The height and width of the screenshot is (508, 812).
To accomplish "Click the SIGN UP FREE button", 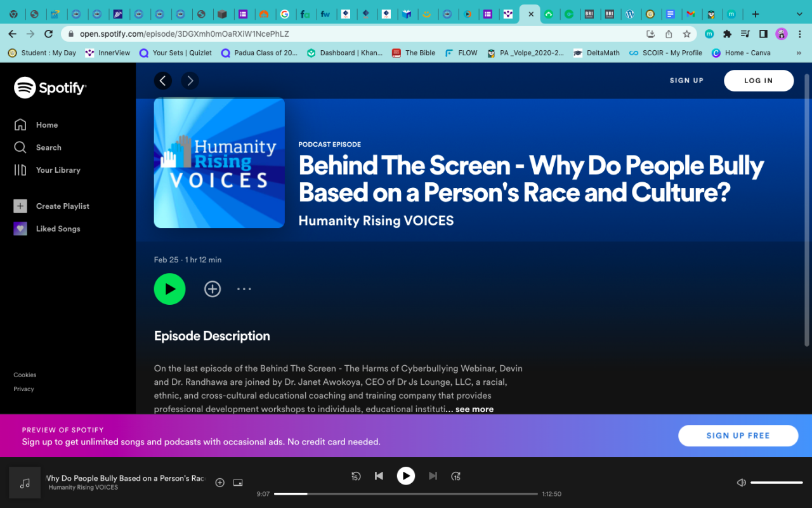I will click(738, 436).
